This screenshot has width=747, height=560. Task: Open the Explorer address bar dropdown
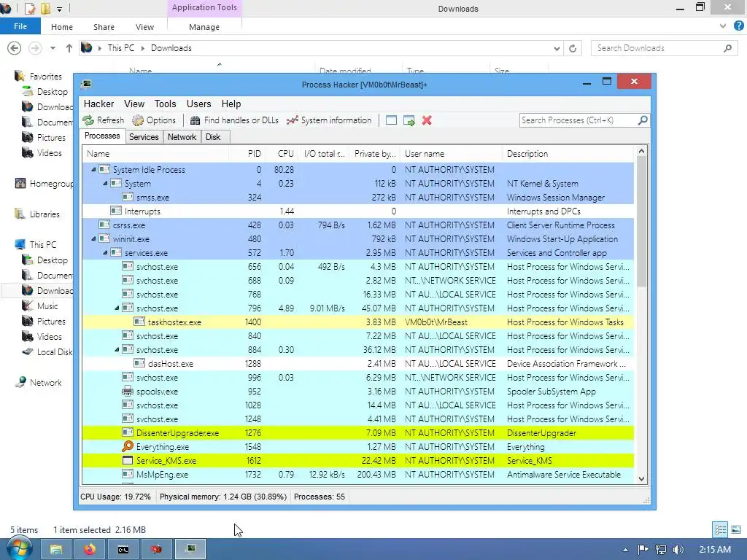tap(557, 48)
